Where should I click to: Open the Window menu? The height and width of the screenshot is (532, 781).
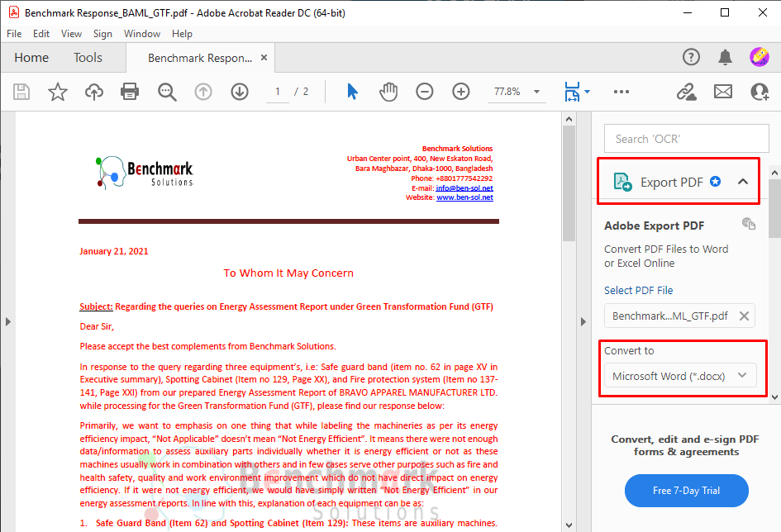pyautogui.click(x=142, y=34)
